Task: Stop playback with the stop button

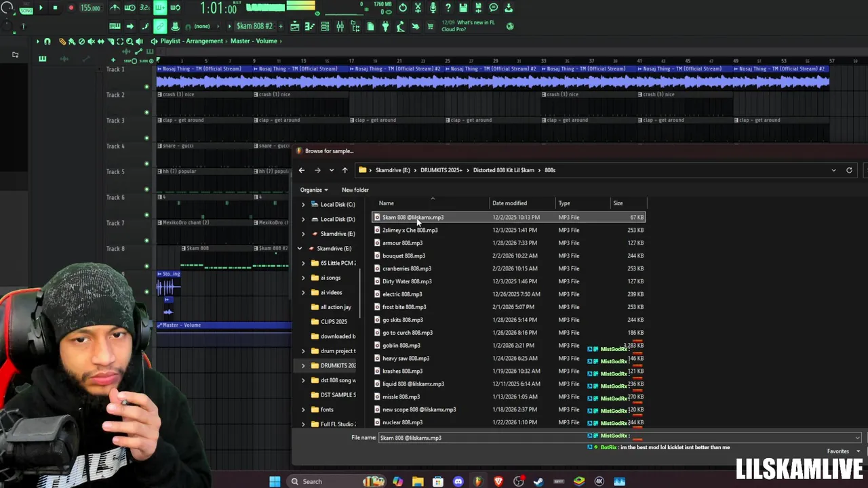Action: 55,8
